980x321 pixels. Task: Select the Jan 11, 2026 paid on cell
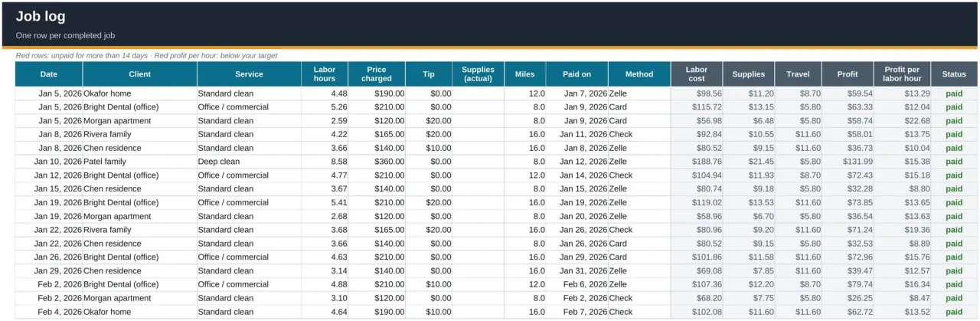pos(577,135)
